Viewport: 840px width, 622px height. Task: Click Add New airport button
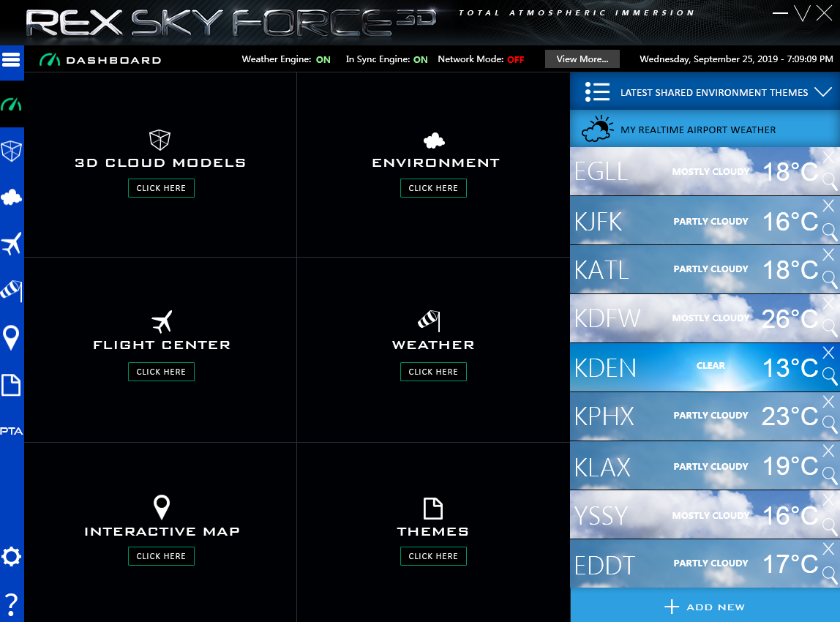click(705, 607)
